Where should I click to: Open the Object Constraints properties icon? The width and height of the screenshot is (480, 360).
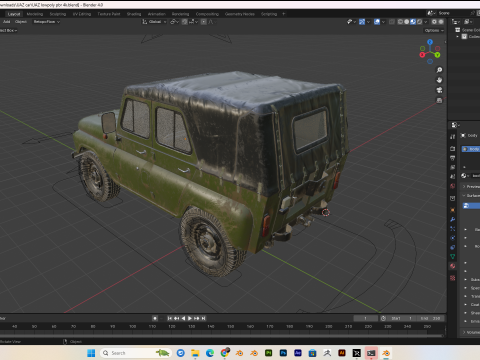click(452, 247)
